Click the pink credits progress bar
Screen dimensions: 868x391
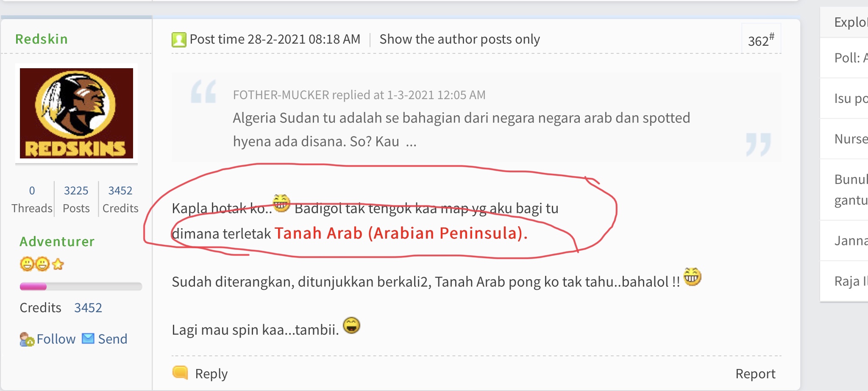pyautogui.click(x=81, y=287)
